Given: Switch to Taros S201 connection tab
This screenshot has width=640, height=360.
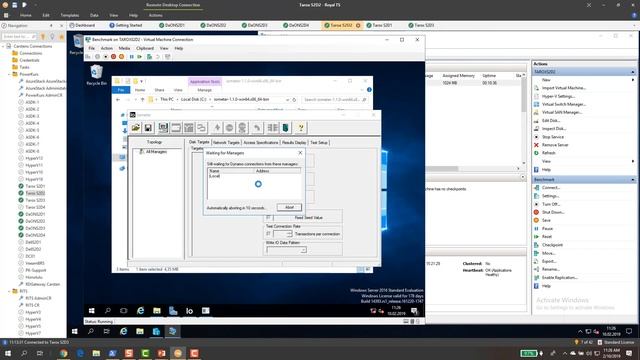Looking at the screenshot, I should coord(379,25).
